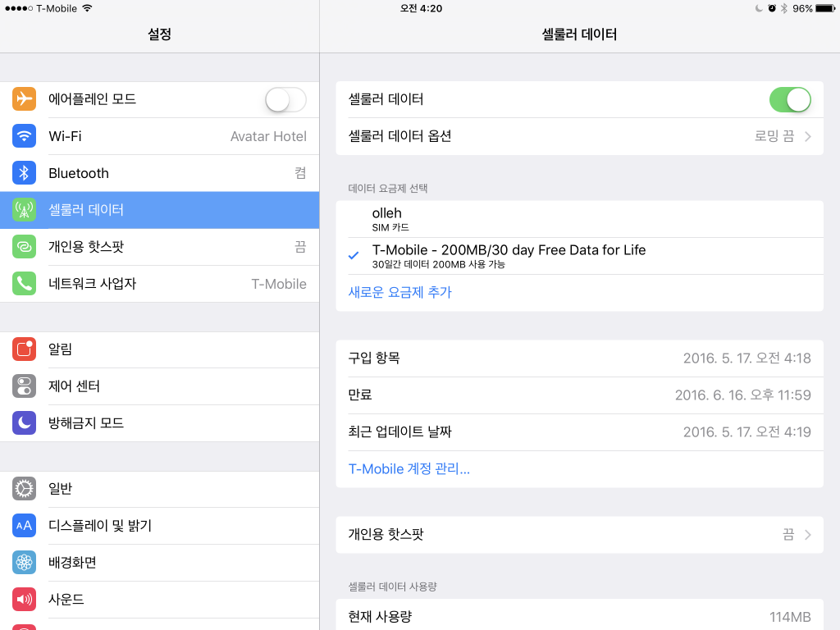The width and height of the screenshot is (840, 630).
Task: Open 네트워크 사업자 row
Action: [x=160, y=284]
